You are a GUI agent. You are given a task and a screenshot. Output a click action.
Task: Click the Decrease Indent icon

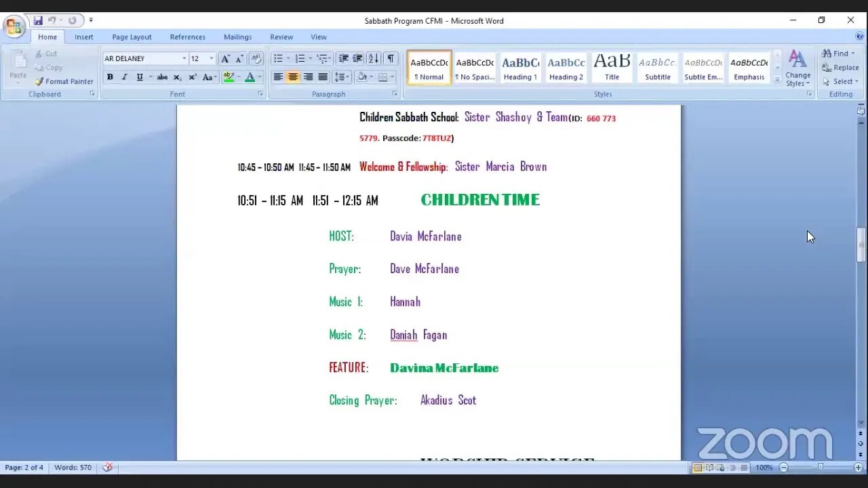click(x=344, y=59)
